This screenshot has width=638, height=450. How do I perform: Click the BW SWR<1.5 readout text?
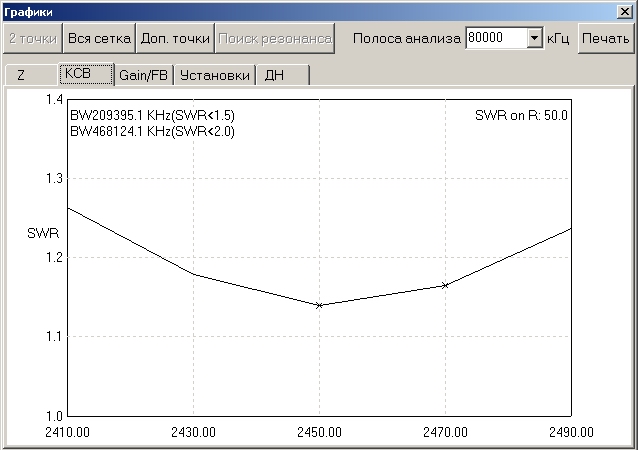(x=152, y=116)
